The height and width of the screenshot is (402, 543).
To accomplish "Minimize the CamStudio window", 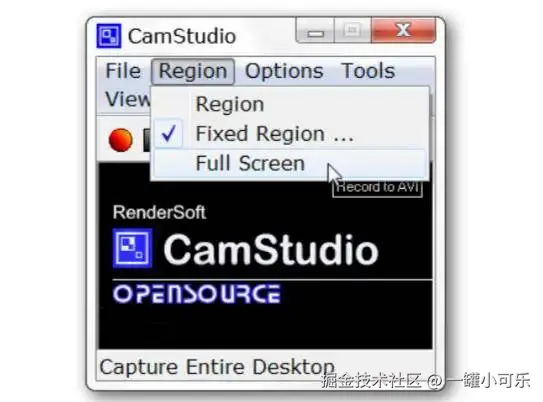I will pos(315,31).
